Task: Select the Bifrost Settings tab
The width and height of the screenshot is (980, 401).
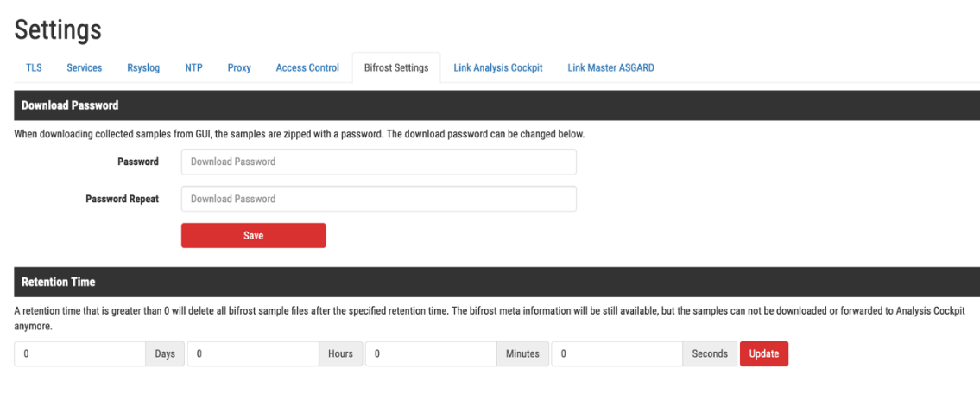Action: click(396, 68)
